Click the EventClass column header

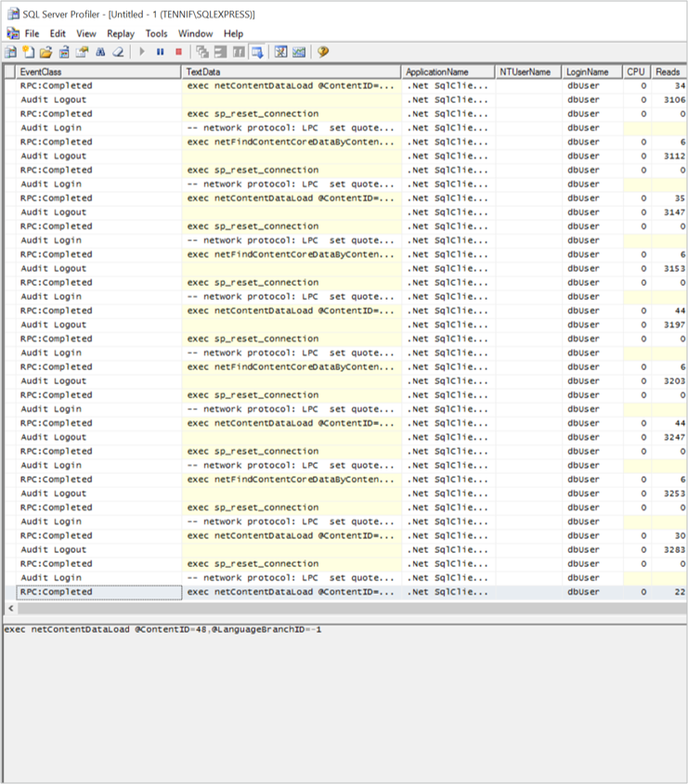pyautogui.click(x=98, y=71)
